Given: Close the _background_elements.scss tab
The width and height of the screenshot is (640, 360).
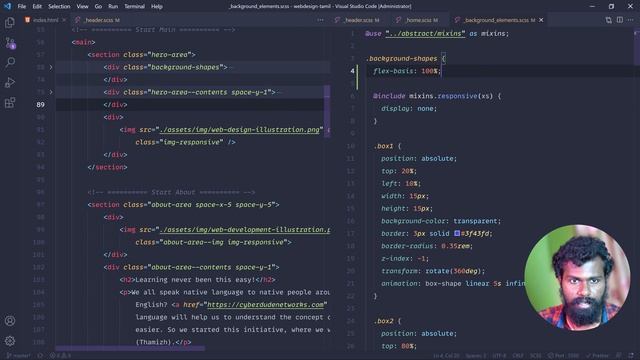Looking at the screenshot, I should (x=541, y=20).
